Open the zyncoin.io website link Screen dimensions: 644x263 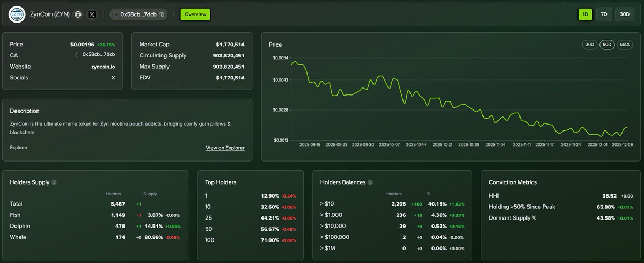coord(103,67)
